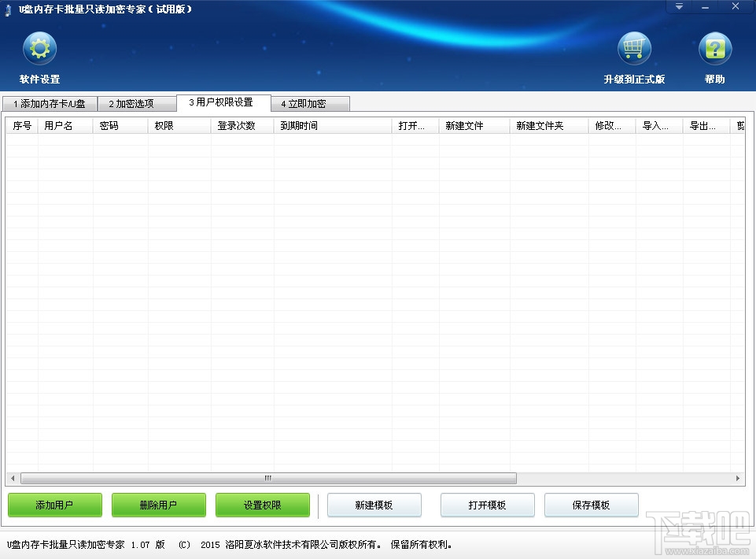This screenshot has height=559, width=756.
Task: Open the 帮助 question mark icon
Action: click(x=714, y=47)
